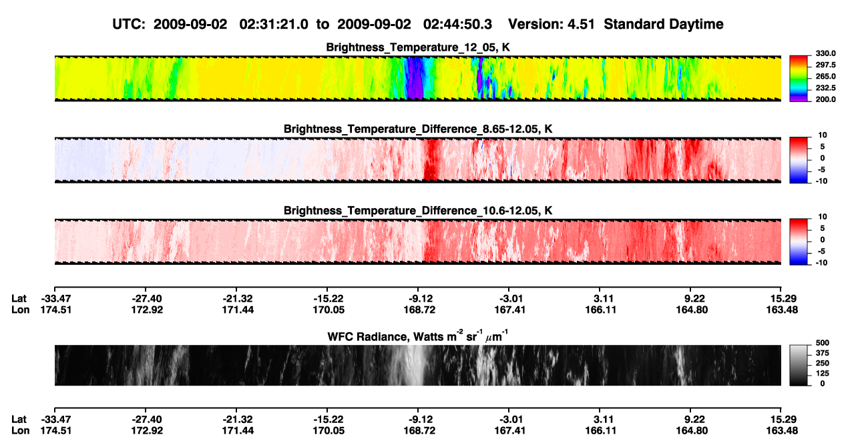
Task: Click the grayscale WFC Radiance colorbar
Action: [799, 365]
